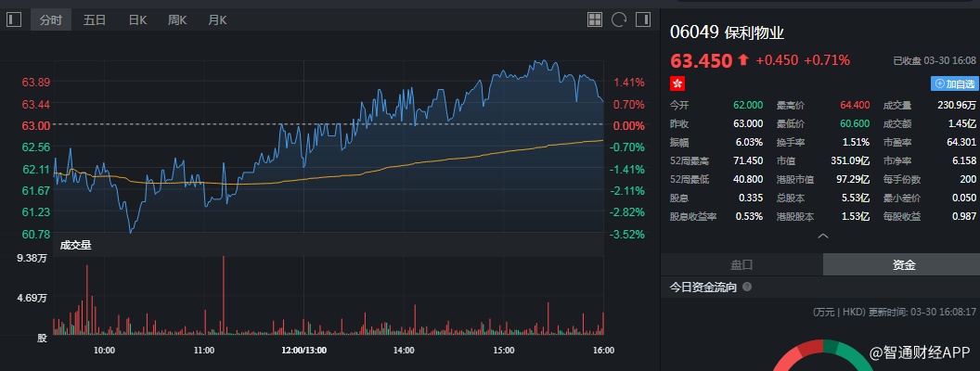This screenshot has height=371, width=980.
Task: Open the 资金 capital flow tab
Action: click(904, 264)
